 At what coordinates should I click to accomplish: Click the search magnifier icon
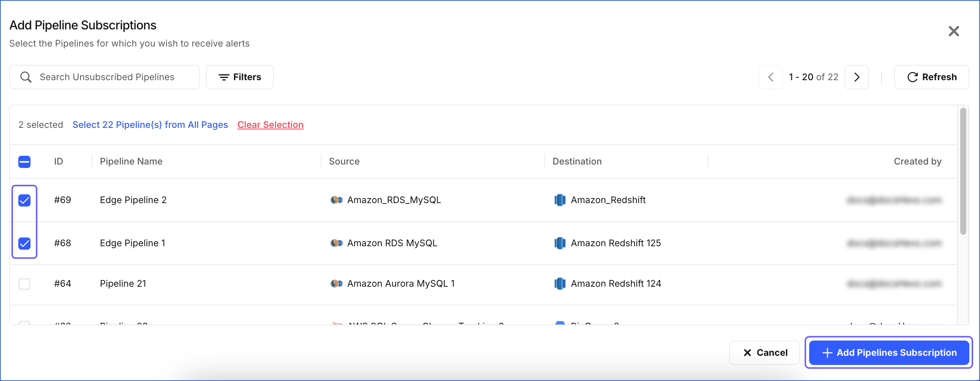pos(26,77)
